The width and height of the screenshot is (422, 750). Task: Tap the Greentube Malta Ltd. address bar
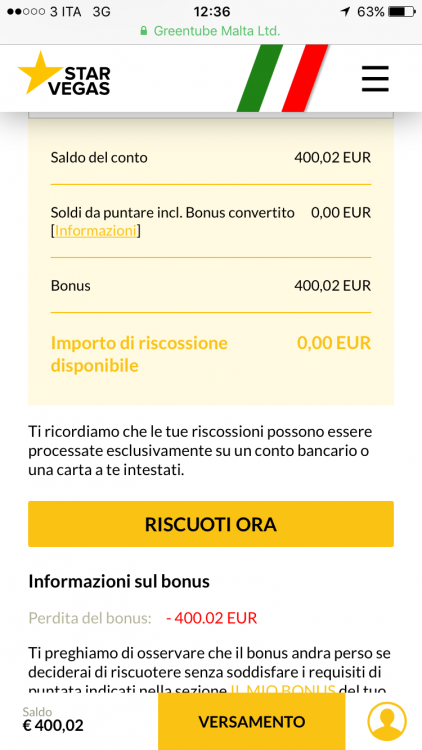[211, 31]
